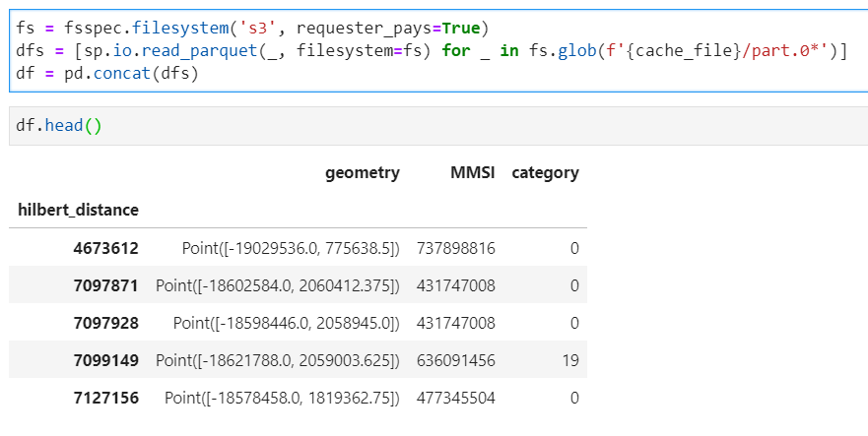Click geometry Point([-18578458.0, 1819362.75])
Image resolution: width=868 pixels, height=436 pixels.
(282, 399)
